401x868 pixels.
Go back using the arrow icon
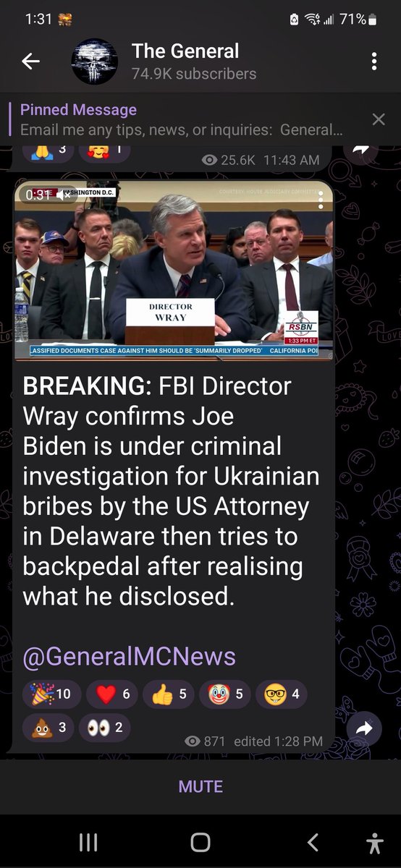click(x=30, y=61)
